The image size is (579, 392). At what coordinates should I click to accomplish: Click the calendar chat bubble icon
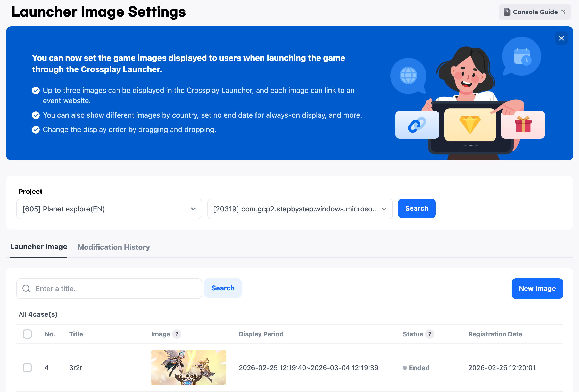pyautogui.click(x=522, y=56)
